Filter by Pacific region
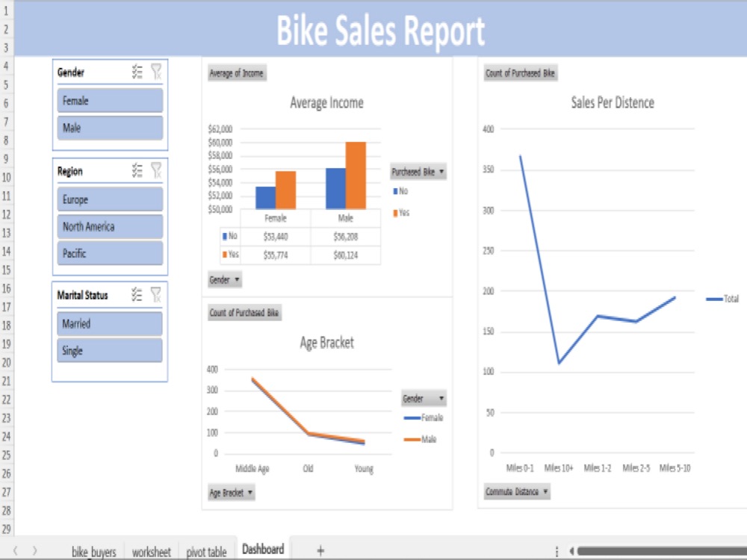The width and height of the screenshot is (747, 560). 110,253
